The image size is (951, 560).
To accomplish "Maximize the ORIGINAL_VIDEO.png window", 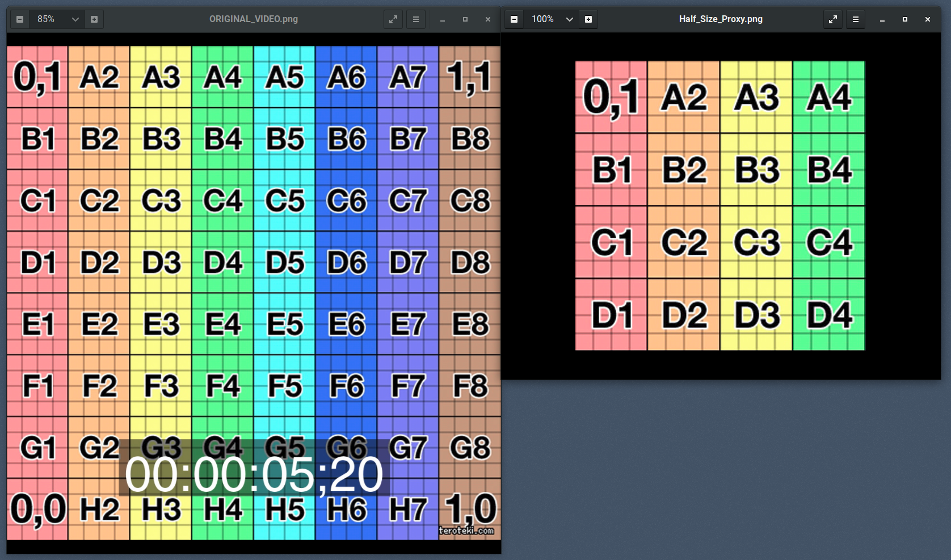I will point(465,19).
